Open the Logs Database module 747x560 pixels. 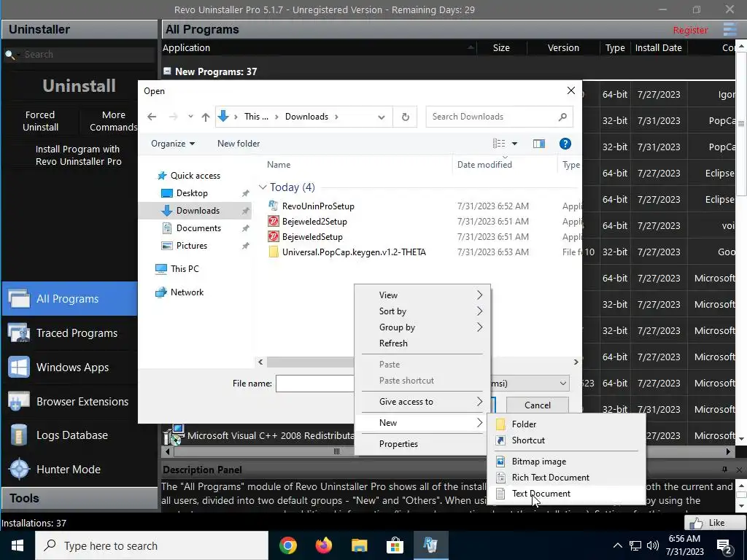pos(69,435)
